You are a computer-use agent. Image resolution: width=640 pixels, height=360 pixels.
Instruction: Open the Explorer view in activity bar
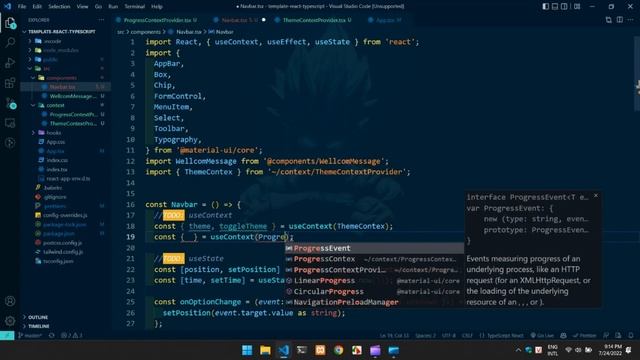(10, 23)
